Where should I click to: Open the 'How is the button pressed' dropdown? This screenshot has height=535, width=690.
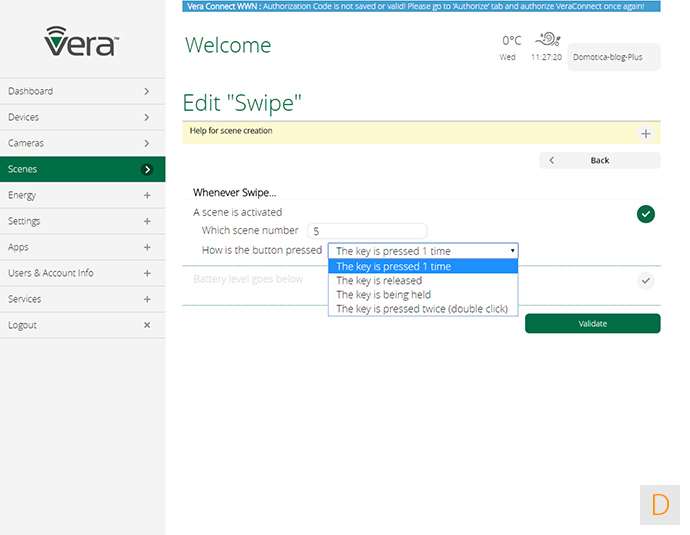click(423, 251)
